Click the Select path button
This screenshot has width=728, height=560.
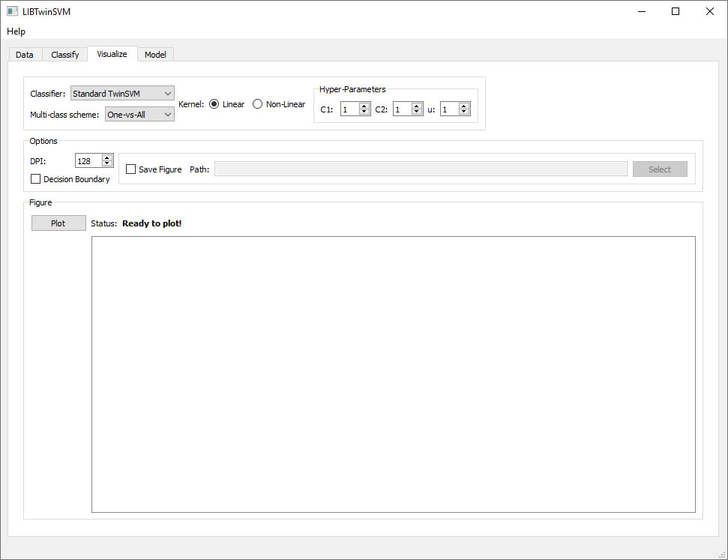(x=660, y=169)
